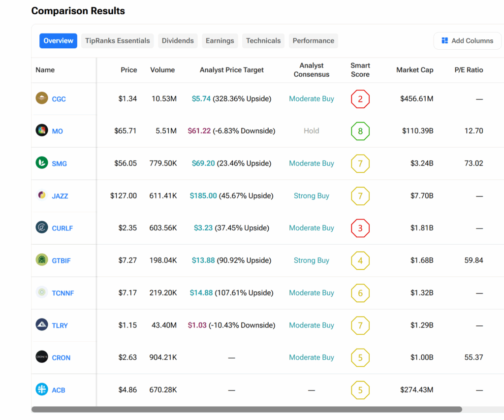Open the GTBIF ticker link

(62, 260)
